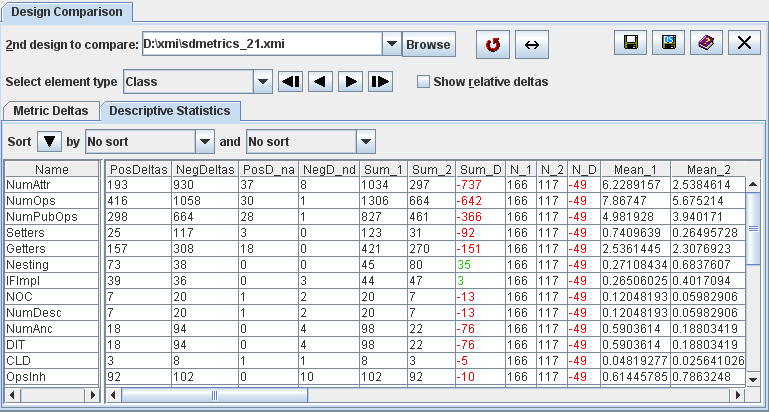Select the NumAttr row name
Screen dimensions: 769x412
[x=52, y=184]
